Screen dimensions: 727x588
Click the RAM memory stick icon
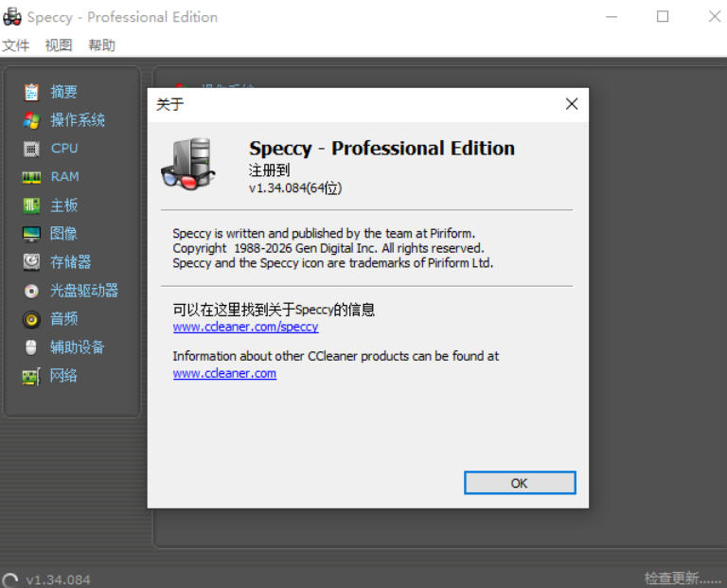coord(31,177)
